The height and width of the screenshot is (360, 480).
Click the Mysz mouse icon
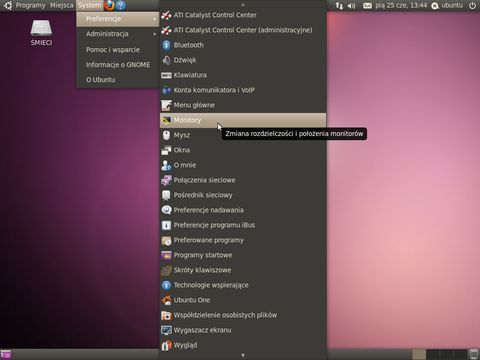166,135
